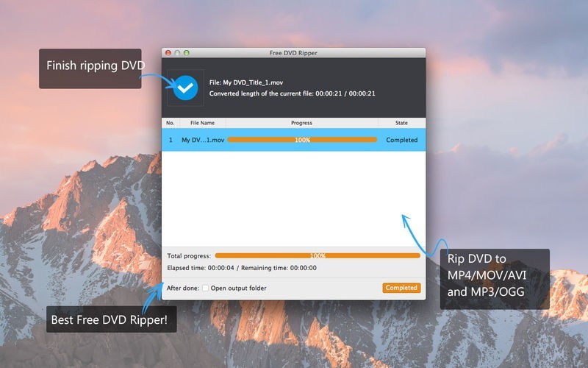Select the My DV...1.mov file name cell
Viewport: 588px width, 368px height.
pyautogui.click(x=203, y=140)
